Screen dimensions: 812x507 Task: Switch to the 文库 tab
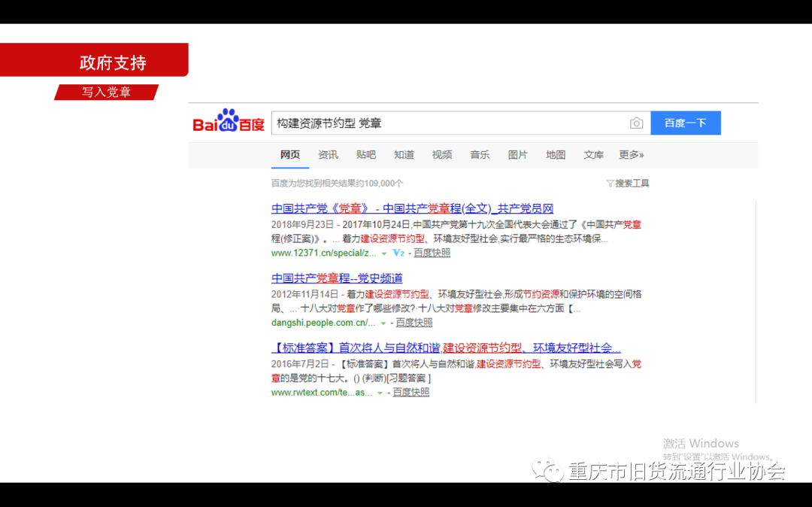coord(593,155)
